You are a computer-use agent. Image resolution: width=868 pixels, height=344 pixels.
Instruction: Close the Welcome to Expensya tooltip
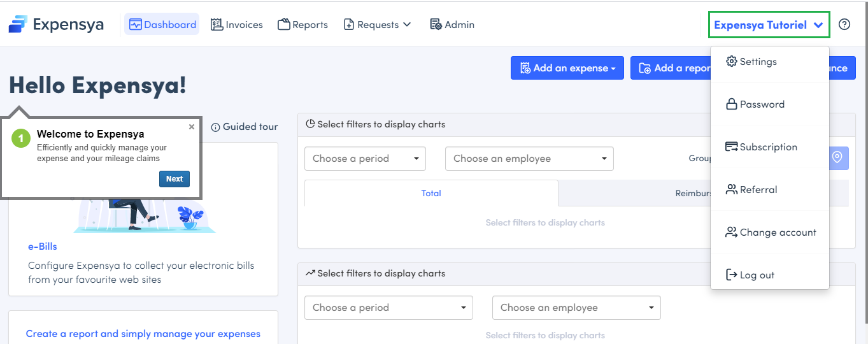pos(192,127)
